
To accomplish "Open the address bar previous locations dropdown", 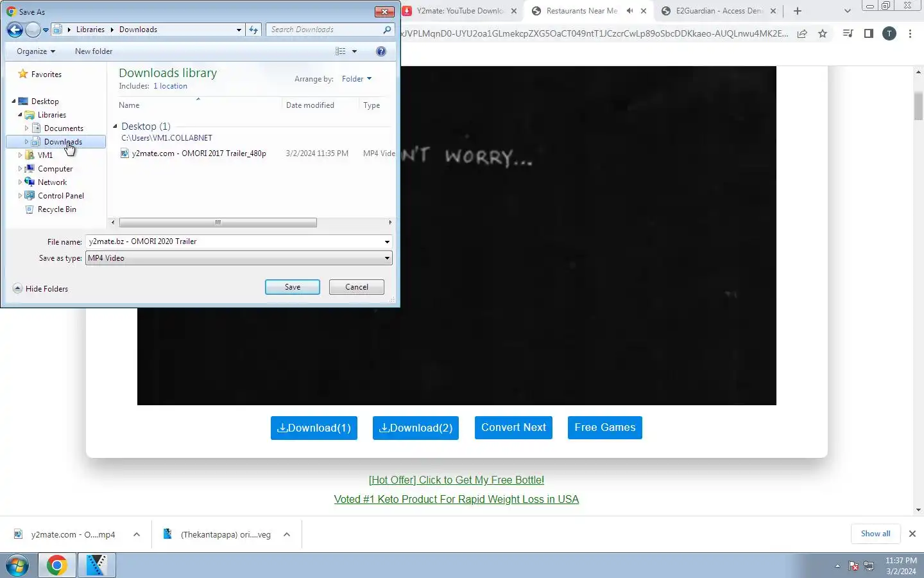I will pos(239,30).
